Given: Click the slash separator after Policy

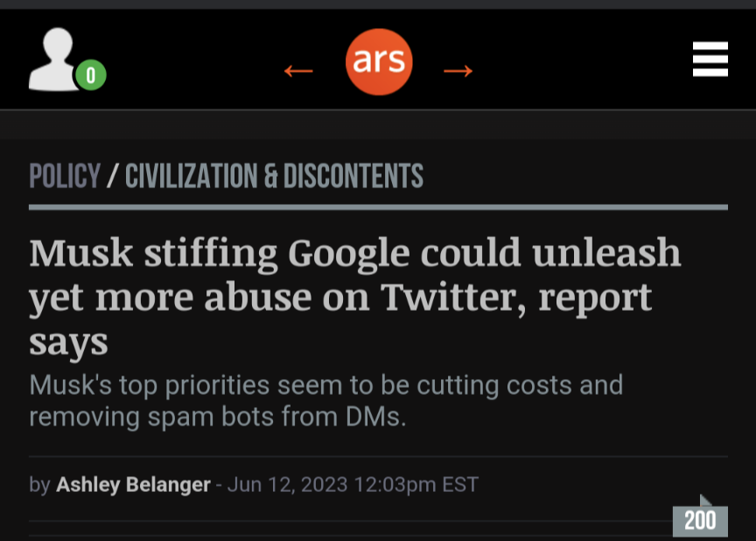Looking at the screenshot, I should coord(112,177).
